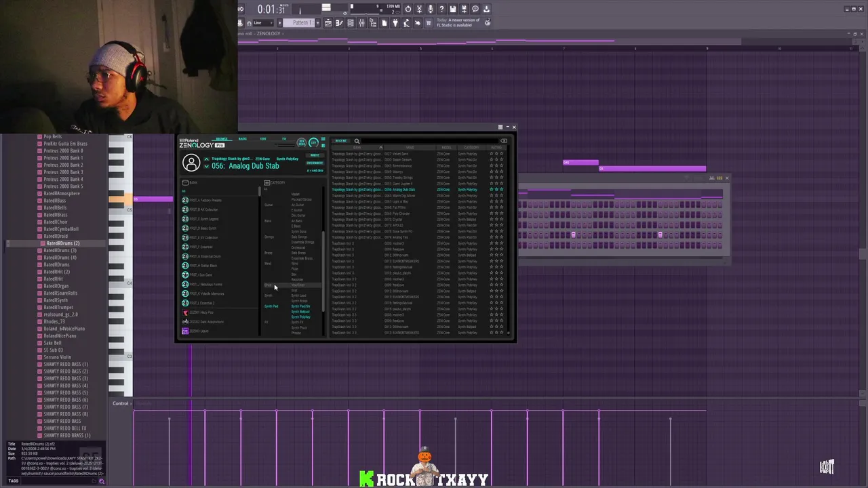Click the download arrow icon in toolbar
Screen dimensions: 868x488
[487, 9]
